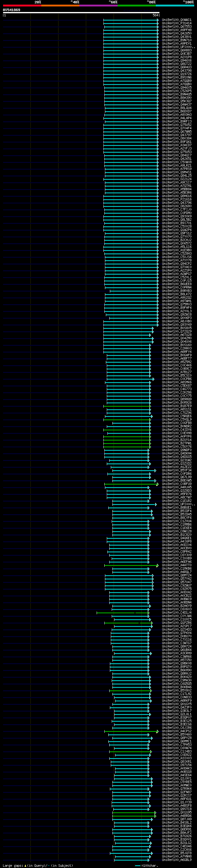Click the red ~20% identity legend bar
Image resolution: width=197 pixels, height=868 pixels.
[x=22, y=6]
